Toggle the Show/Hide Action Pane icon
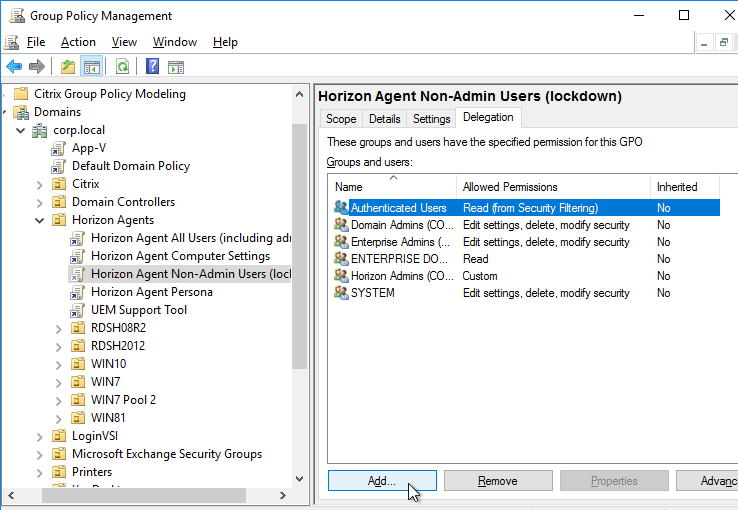 click(176, 67)
